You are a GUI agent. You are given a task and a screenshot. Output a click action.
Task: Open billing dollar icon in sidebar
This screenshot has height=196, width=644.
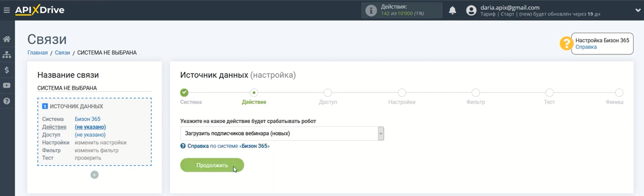coord(7,70)
